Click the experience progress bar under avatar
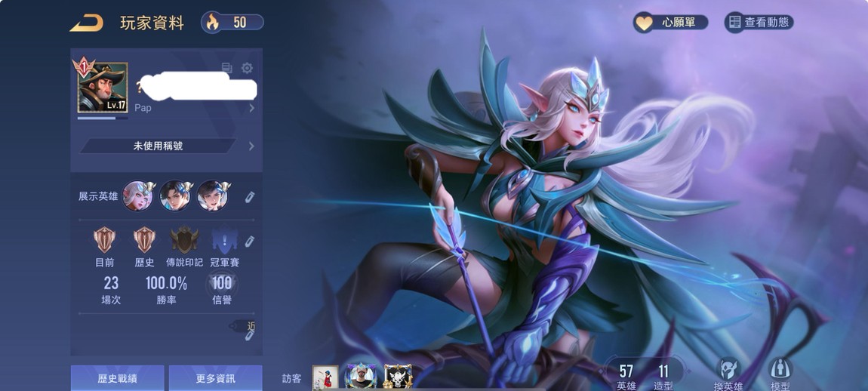This screenshot has height=391, width=868. tap(103, 118)
